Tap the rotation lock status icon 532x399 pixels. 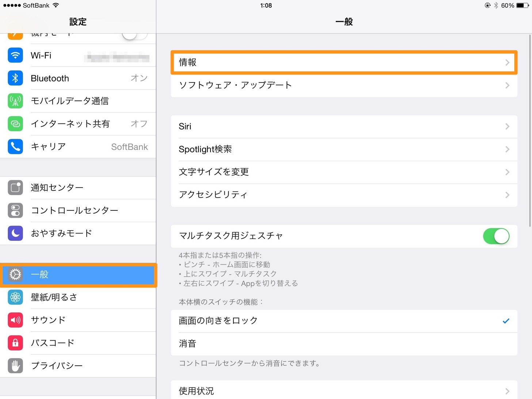[x=487, y=5]
